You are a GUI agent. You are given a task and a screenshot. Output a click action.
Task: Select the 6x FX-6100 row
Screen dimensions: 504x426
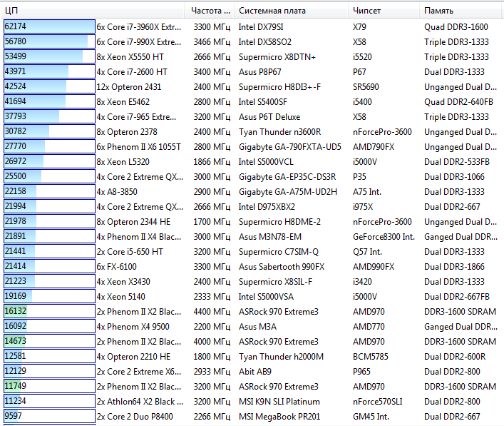click(x=252, y=267)
